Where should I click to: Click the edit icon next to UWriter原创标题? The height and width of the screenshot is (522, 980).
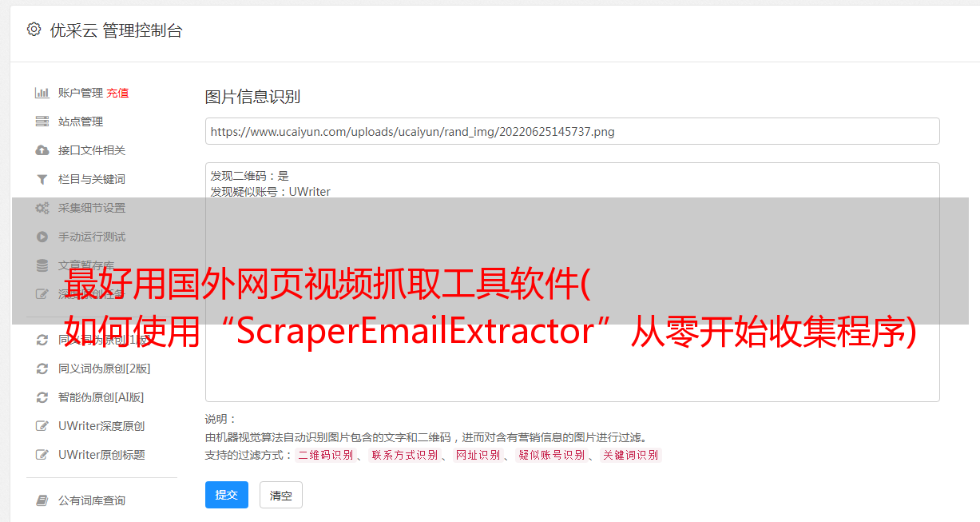(42, 455)
